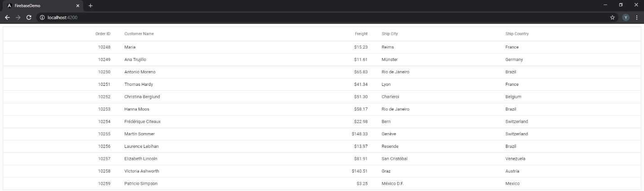Reload the localhost page
Screen dimensions: 644x191
(29, 18)
